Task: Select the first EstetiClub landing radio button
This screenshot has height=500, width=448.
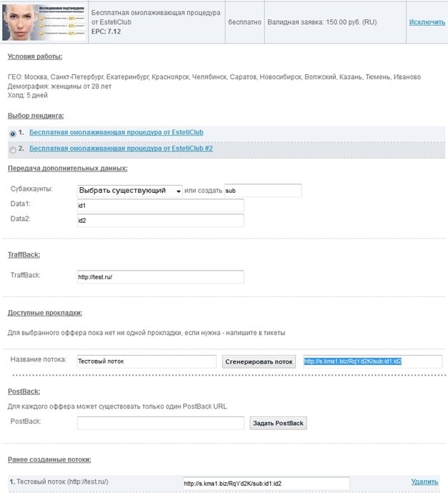Action: click(x=12, y=134)
